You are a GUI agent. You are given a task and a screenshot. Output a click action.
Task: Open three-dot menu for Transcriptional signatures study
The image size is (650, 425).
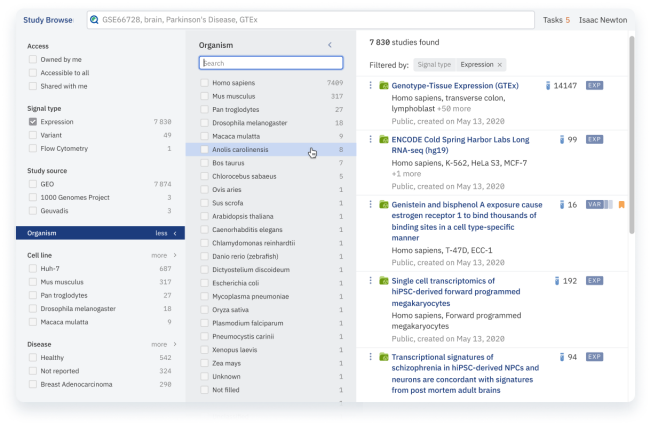coord(371,357)
